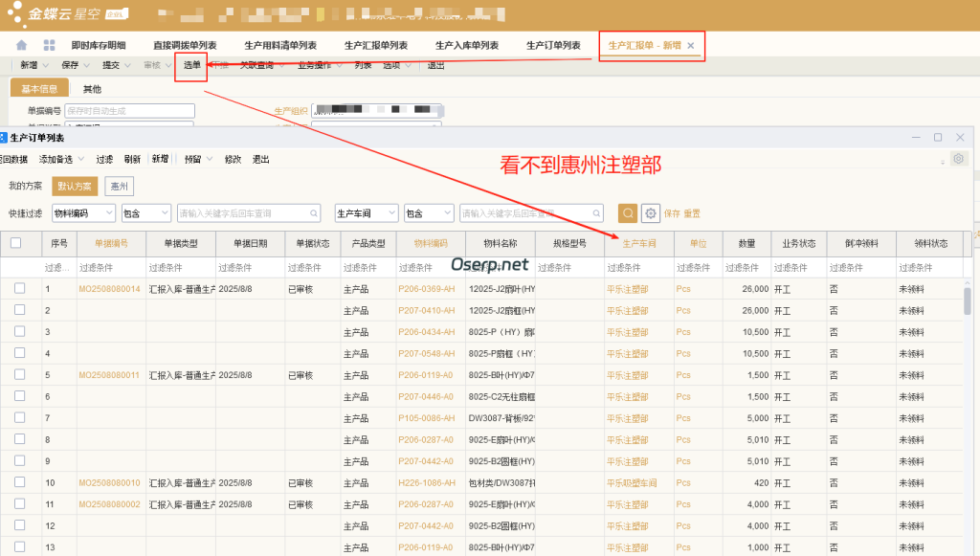This screenshot has height=556, width=980.
Task: Click the gear icon in 生产订单列表 window corner
Action: [958, 159]
